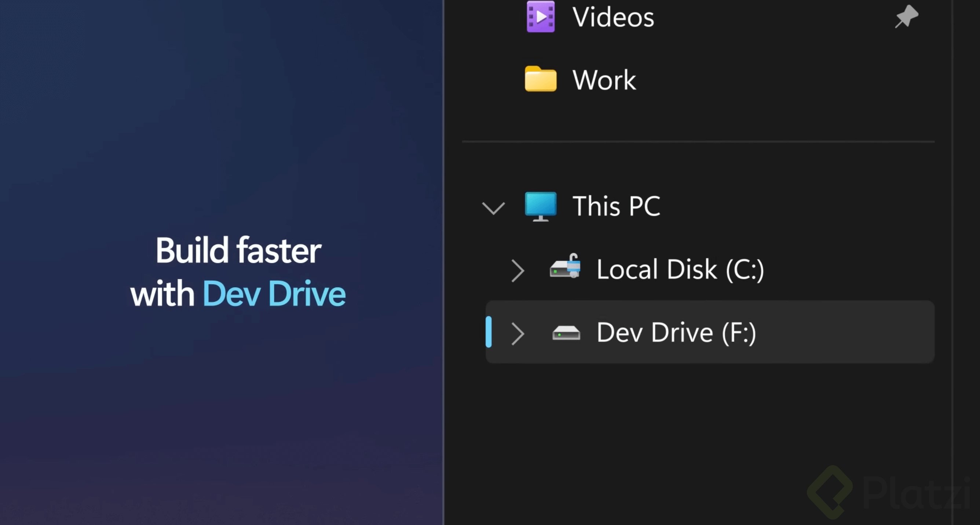
Task: Click the Local Disk (C:) drive icon
Action: (x=564, y=269)
